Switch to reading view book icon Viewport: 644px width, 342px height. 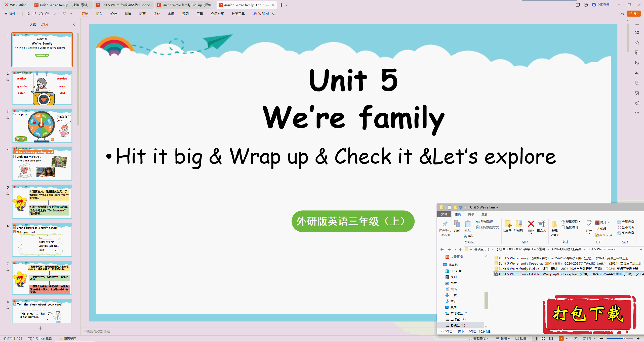click(551, 338)
